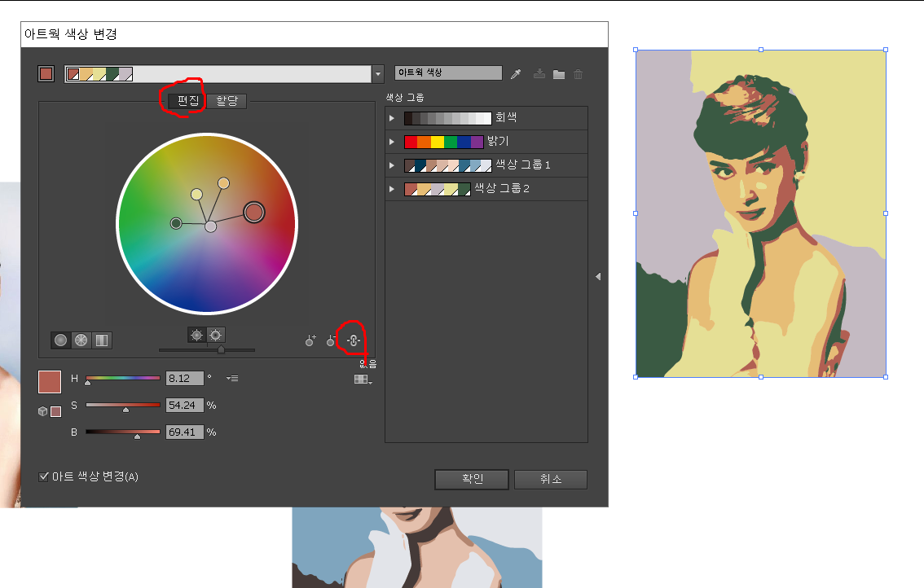Image resolution: width=924 pixels, height=588 pixels.
Task: Select the add color tool
Action: (x=310, y=340)
